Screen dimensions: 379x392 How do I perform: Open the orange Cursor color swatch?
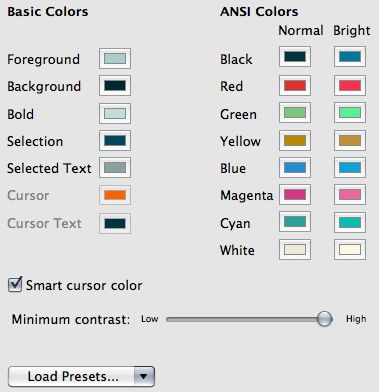pos(115,195)
